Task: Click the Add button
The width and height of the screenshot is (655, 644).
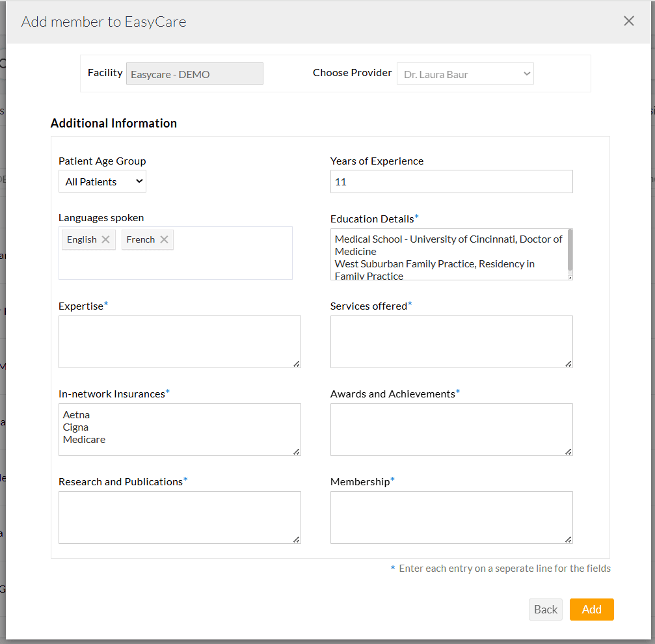Action: (591, 610)
